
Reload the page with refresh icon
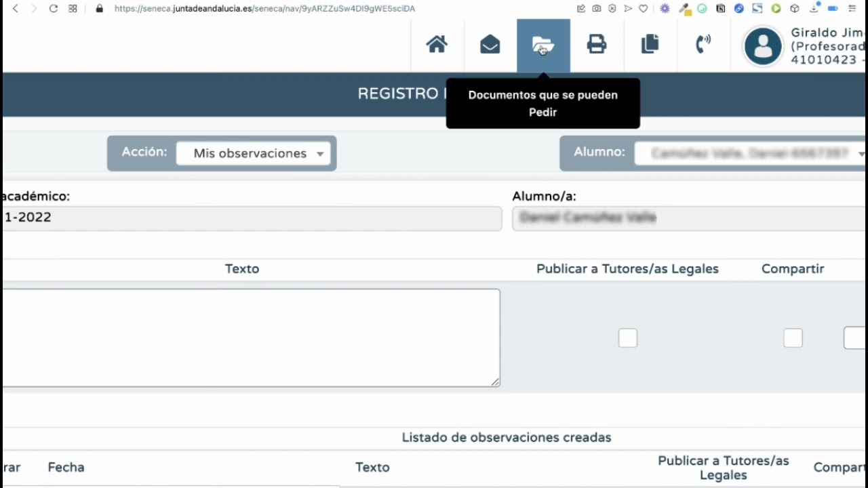(x=54, y=9)
